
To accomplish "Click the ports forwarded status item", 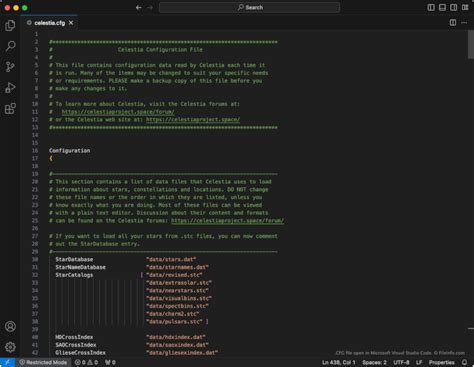I will 110,362.
